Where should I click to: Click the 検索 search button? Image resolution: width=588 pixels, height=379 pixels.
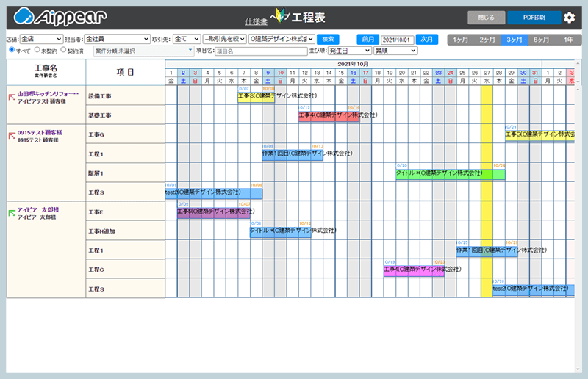point(328,39)
